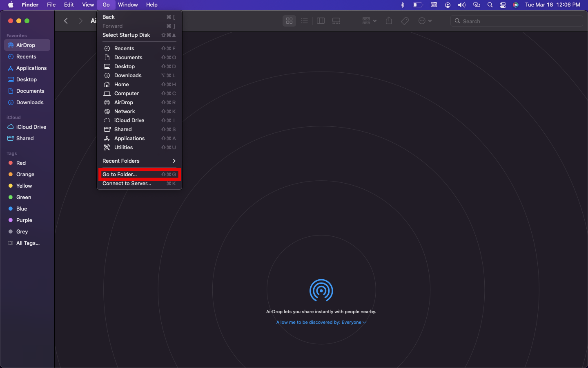Switch to list view in toolbar
This screenshot has width=588, height=368.
click(304, 21)
